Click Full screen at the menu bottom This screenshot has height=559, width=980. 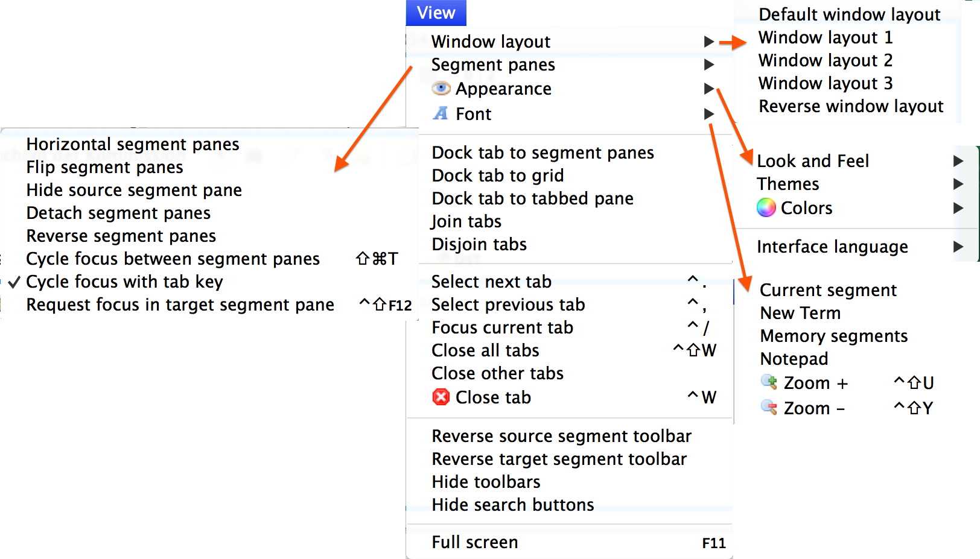474,542
